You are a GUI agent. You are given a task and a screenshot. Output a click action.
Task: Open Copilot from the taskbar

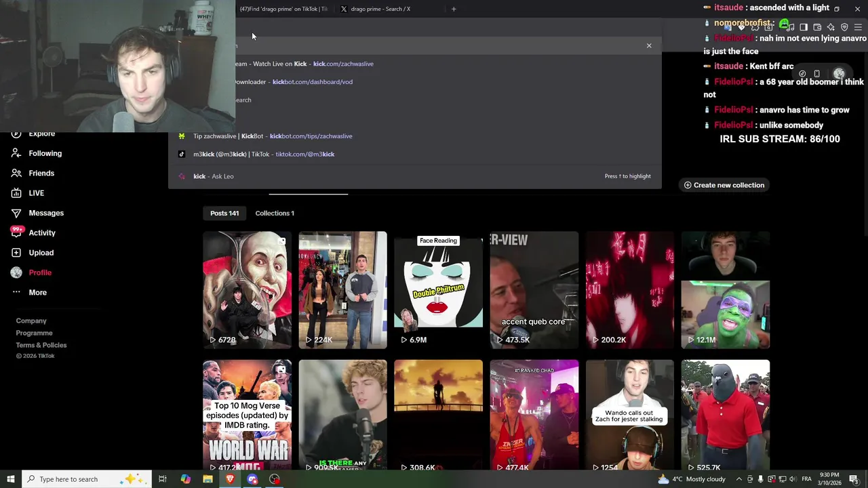185,479
